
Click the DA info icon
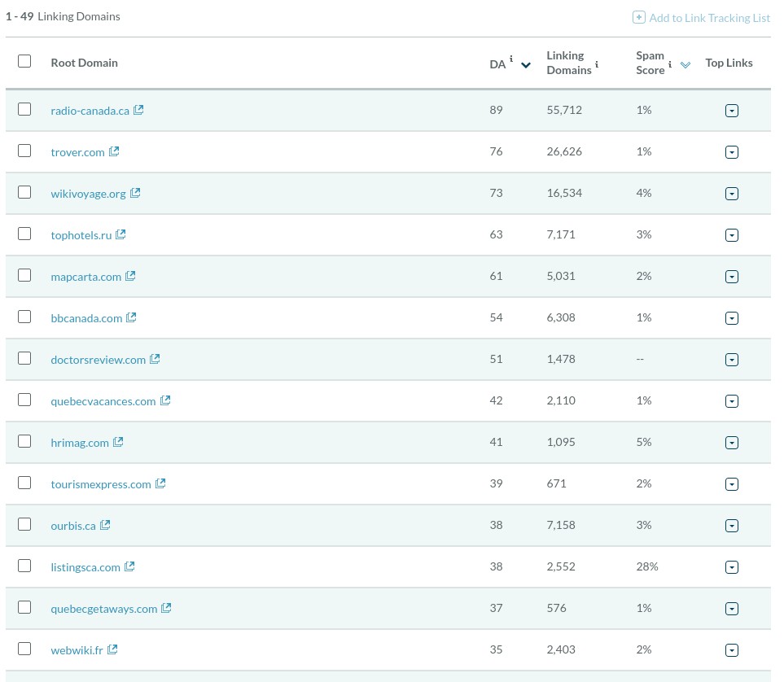(511, 59)
